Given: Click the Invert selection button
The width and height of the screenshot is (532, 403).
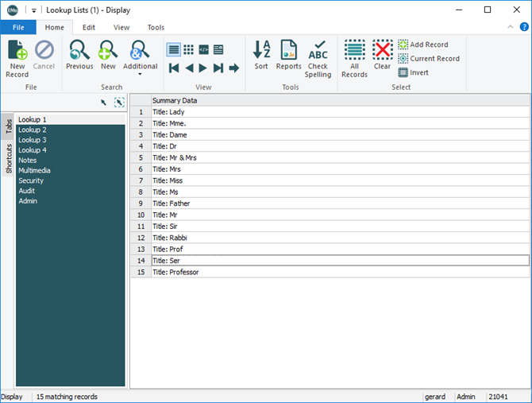Looking at the screenshot, I should [x=414, y=72].
